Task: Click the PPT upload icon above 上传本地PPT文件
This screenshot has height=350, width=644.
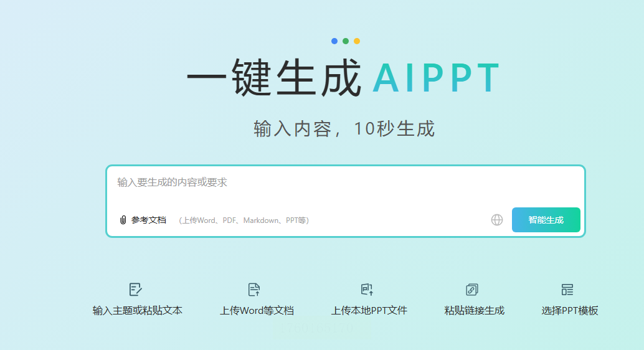Action: pos(367,290)
